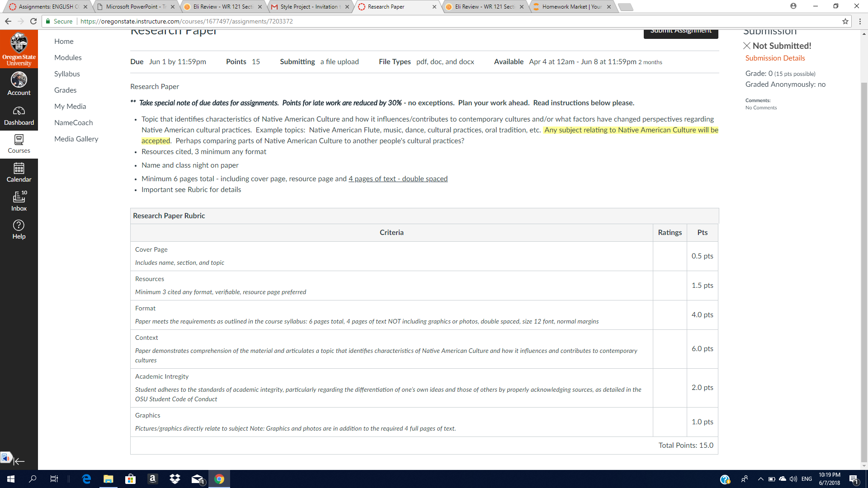Click the address bar URL
Screen dimensions: 868x488
coord(186,21)
